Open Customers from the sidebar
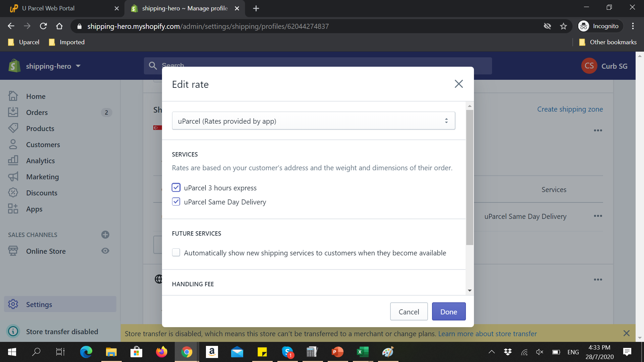The height and width of the screenshot is (362, 644). (13, 144)
